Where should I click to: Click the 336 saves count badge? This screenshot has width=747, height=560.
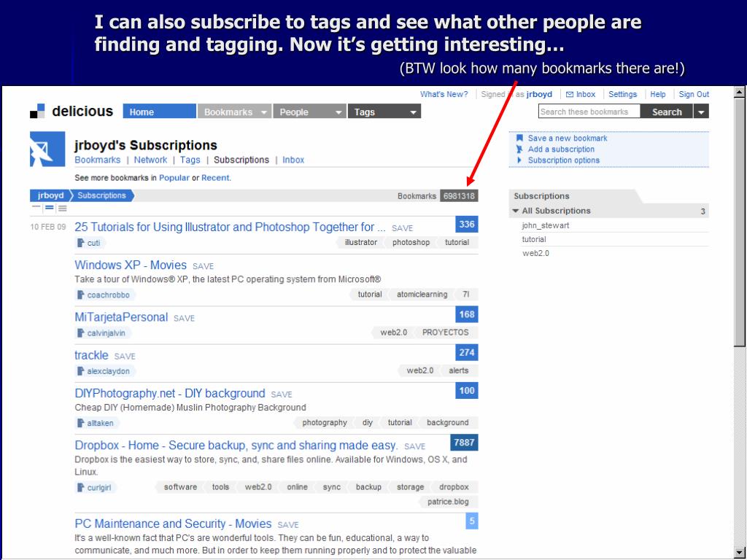(467, 225)
